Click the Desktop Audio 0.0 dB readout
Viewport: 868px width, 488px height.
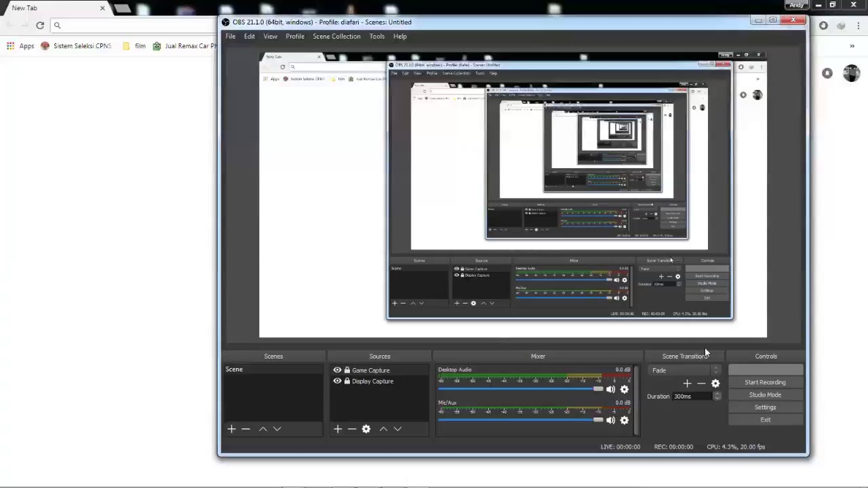[x=623, y=370]
